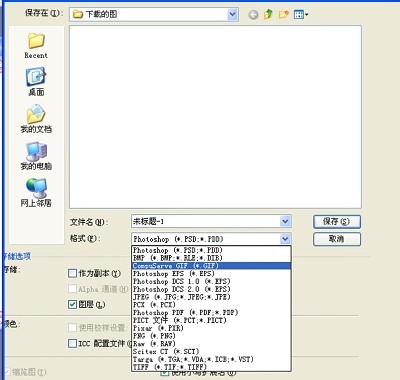Uncheck the Layers (图层) checkbox
This screenshot has height=380, width=400.
[x=72, y=304]
